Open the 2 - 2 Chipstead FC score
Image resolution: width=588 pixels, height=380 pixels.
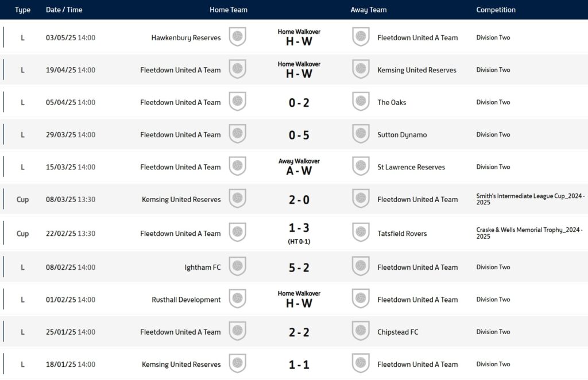point(299,332)
